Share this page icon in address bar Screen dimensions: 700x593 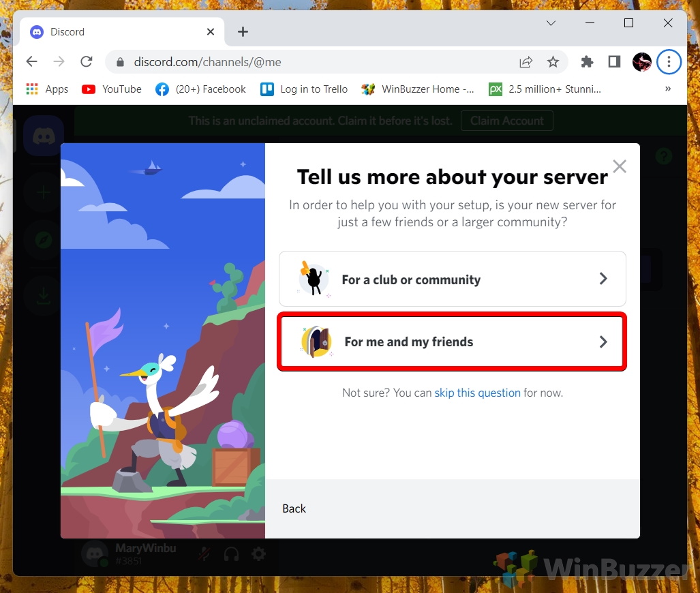tap(526, 61)
